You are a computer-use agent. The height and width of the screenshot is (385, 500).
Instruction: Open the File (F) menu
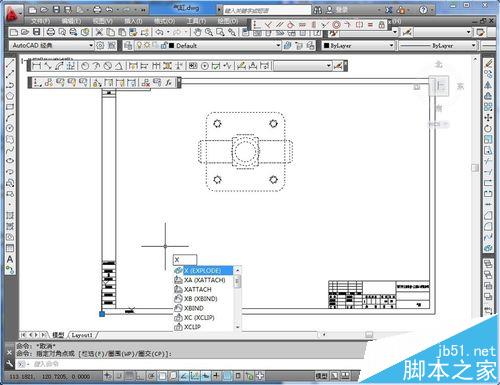40,21
